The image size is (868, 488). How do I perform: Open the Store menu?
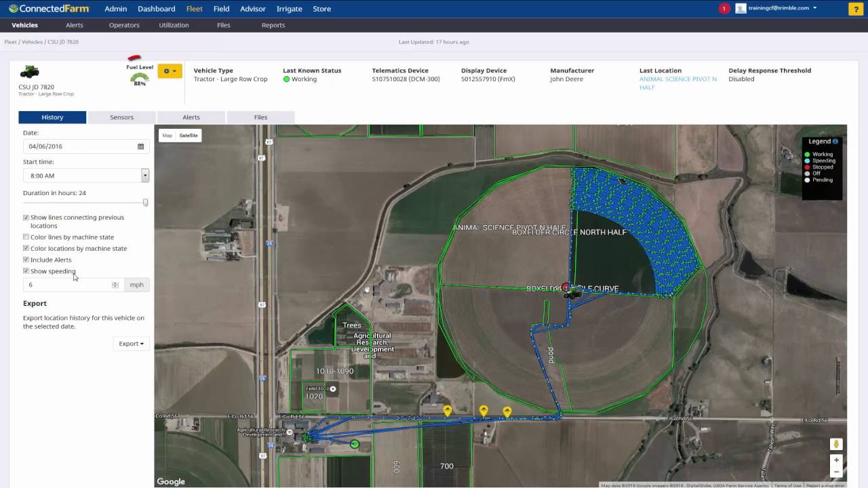coord(322,9)
